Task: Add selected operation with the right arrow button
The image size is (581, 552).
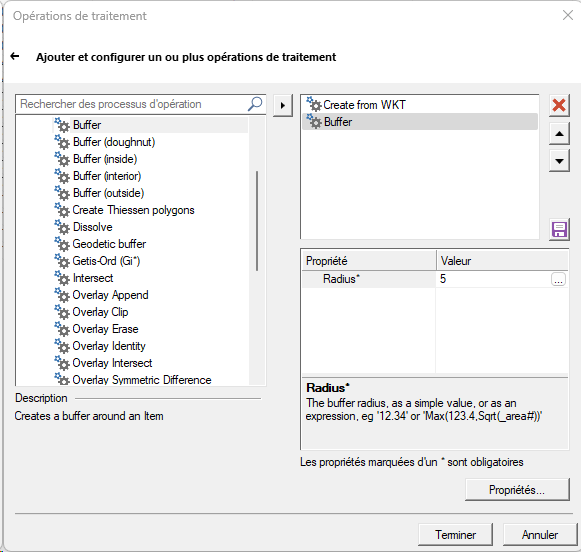Action: click(x=283, y=106)
